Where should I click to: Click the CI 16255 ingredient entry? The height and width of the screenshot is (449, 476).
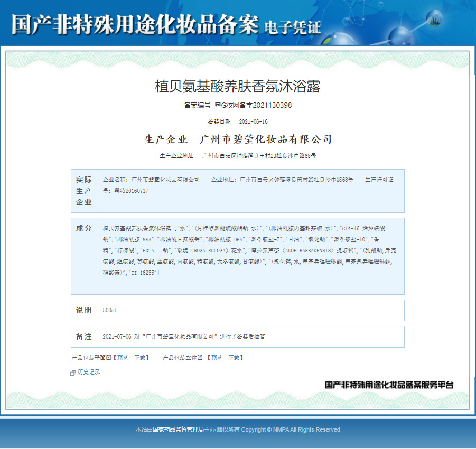tap(143, 273)
